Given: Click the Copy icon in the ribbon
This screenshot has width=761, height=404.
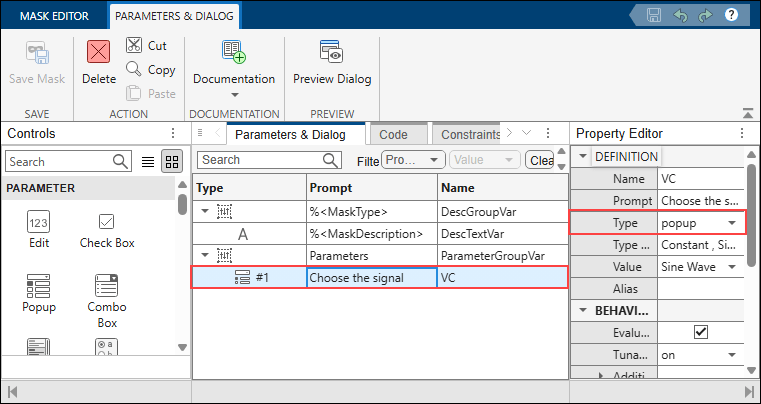Looking at the screenshot, I should pyautogui.click(x=133, y=69).
